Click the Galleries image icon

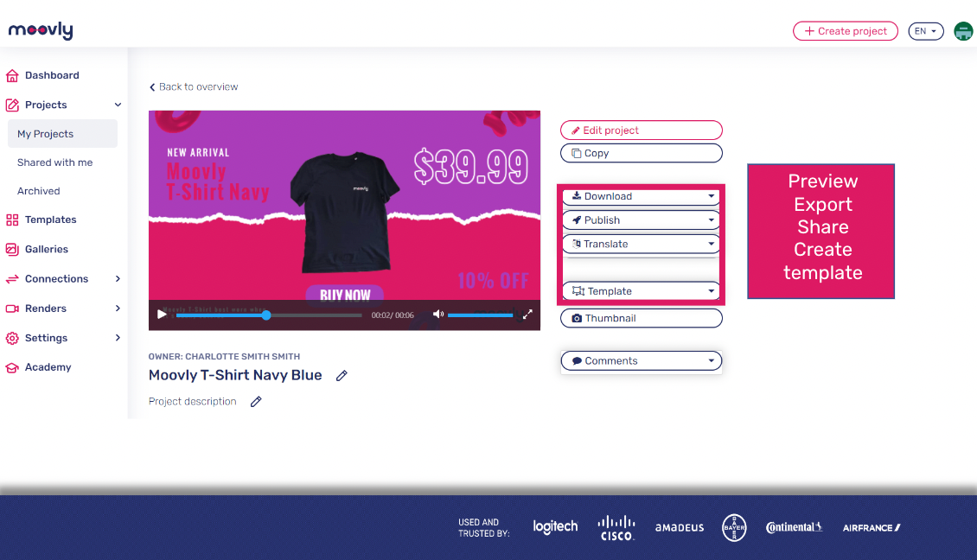coord(12,249)
